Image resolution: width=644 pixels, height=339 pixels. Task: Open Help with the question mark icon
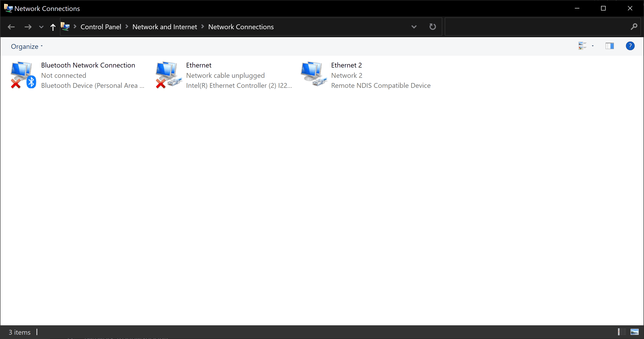(x=630, y=46)
